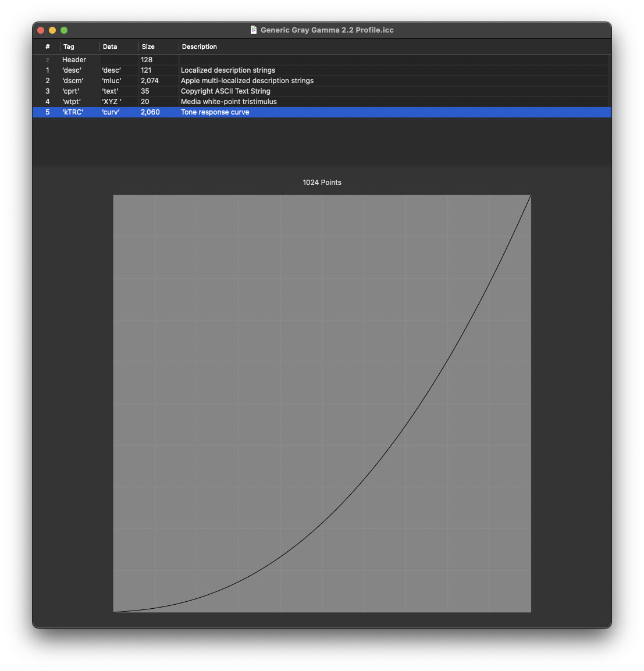Select the 'dscm' tag row
The height and width of the screenshot is (671, 644).
click(x=322, y=81)
